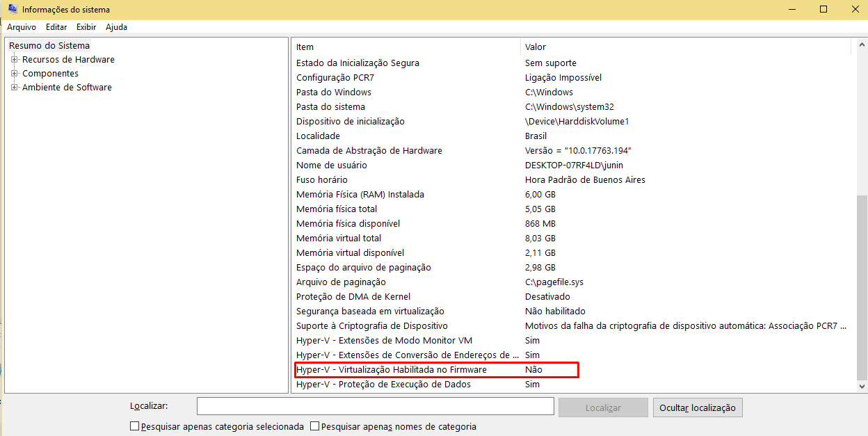Image resolution: width=868 pixels, height=436 pixels.
Task: Click the System Information app icon in title bar
Action: pyautogui.click(x=13, y=10)
